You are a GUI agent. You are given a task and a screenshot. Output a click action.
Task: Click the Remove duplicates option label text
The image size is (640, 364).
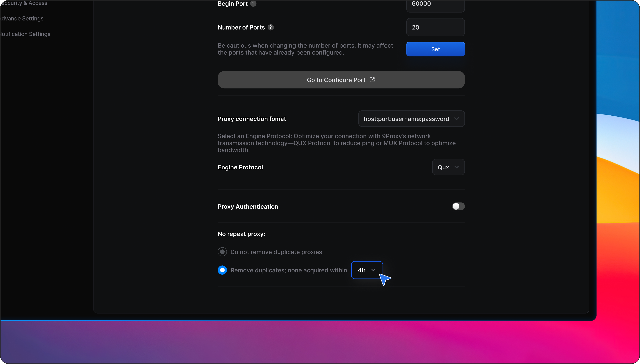coord(289,270)
